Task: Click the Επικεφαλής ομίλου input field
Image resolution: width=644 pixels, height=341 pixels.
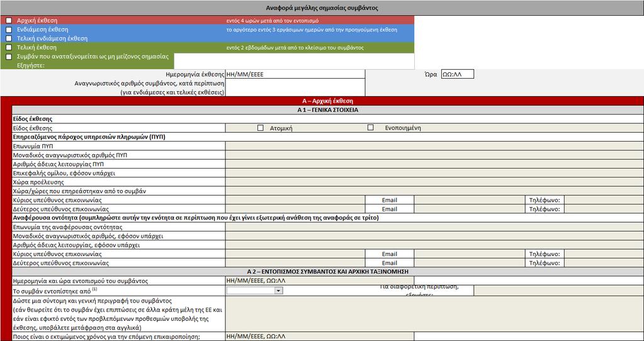Action: coord(434,173)
